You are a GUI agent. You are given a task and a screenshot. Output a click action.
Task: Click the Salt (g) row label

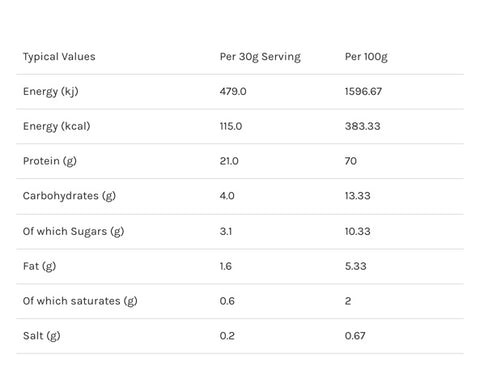click(41, 336)
